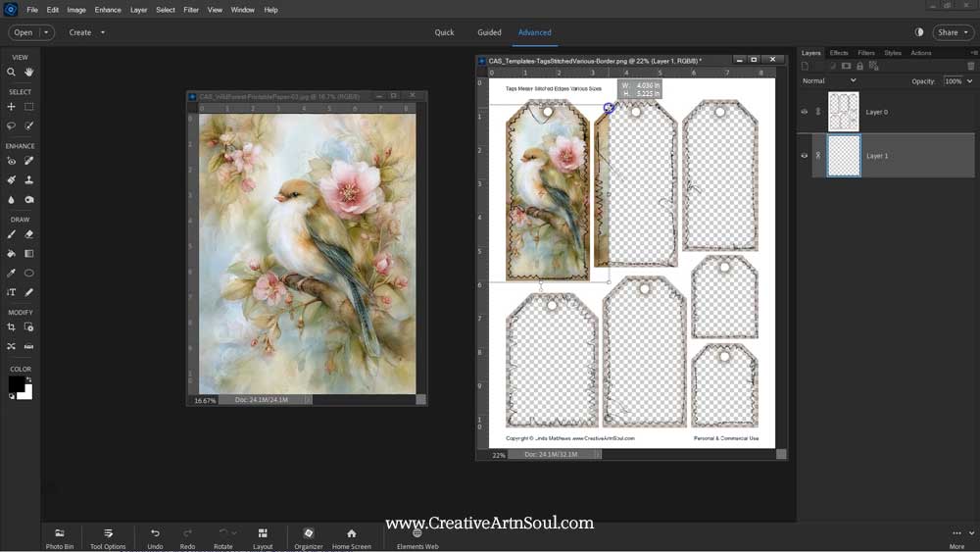This screenshot has height=552, width=980.
Task: Open the Opacity slider dropdown arrow
Action: point(970,81)
